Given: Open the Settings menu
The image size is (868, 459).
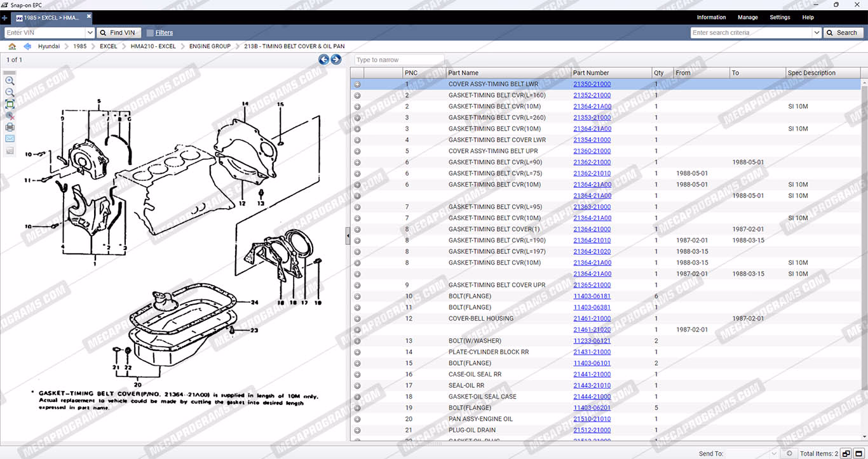Looking at the screenshot, I should tap(780, 18).
